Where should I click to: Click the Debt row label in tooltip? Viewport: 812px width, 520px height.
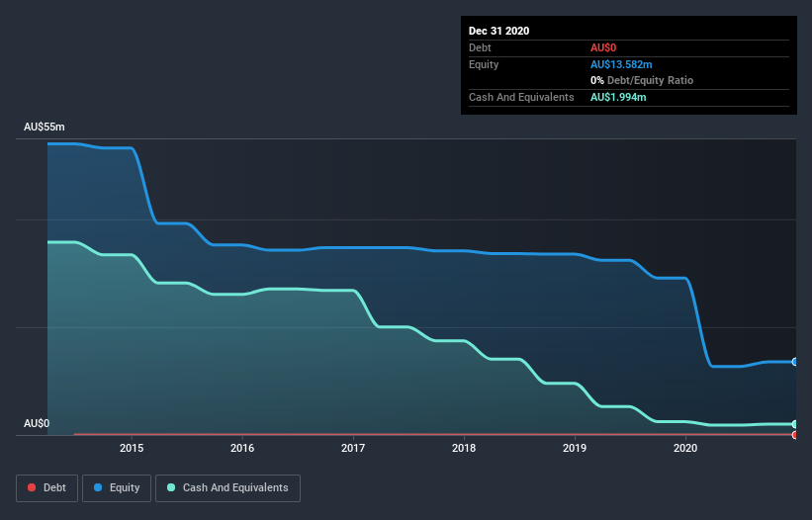click(480, 47)
